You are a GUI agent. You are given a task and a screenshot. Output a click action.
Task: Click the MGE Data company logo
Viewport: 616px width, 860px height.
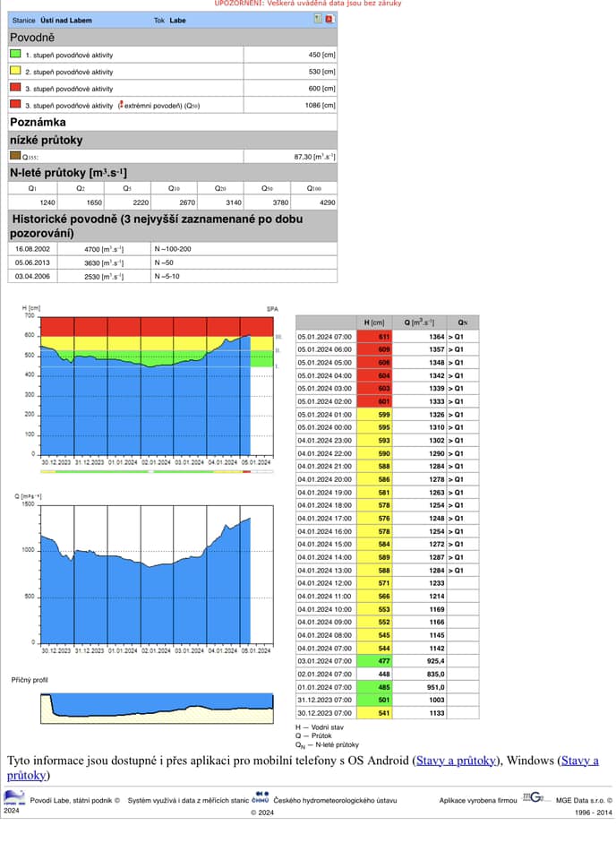(x=536, y=797)
